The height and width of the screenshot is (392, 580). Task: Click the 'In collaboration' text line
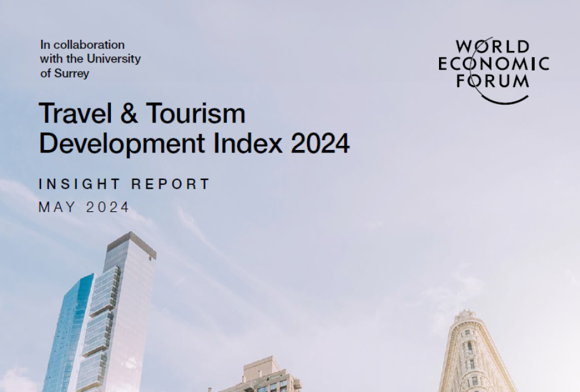click(83, 45)
